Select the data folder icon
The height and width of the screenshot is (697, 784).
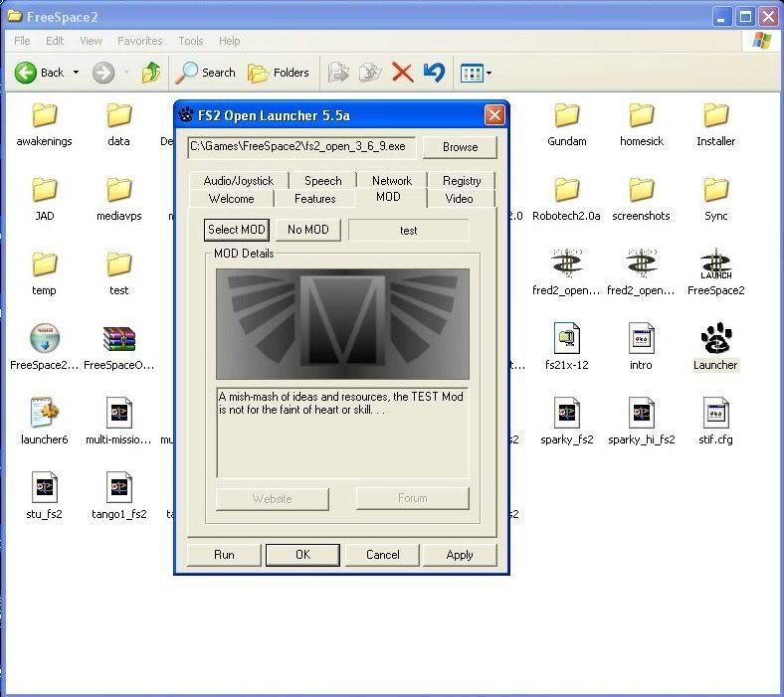pos(118,116)
